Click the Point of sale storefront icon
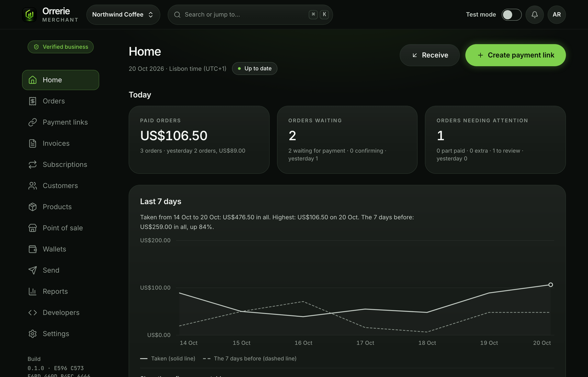 point(33,228)
